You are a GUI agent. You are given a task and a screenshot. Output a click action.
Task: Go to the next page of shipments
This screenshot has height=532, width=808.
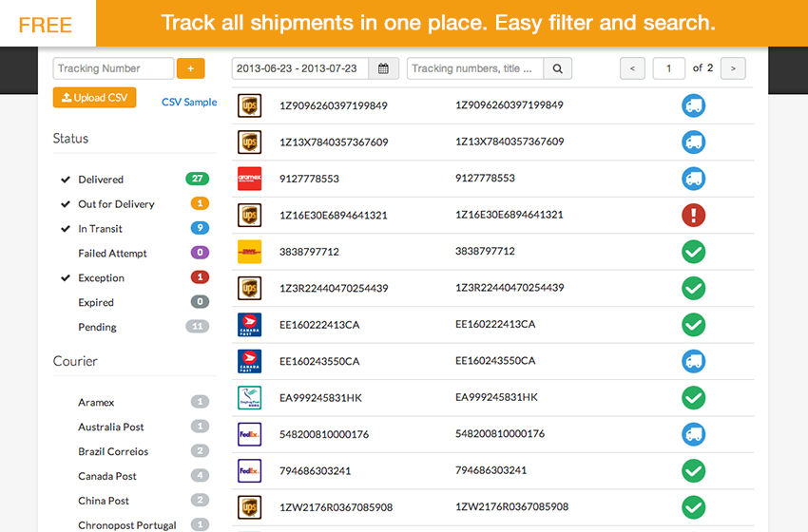pyautogui.click(x=732, y=68)
